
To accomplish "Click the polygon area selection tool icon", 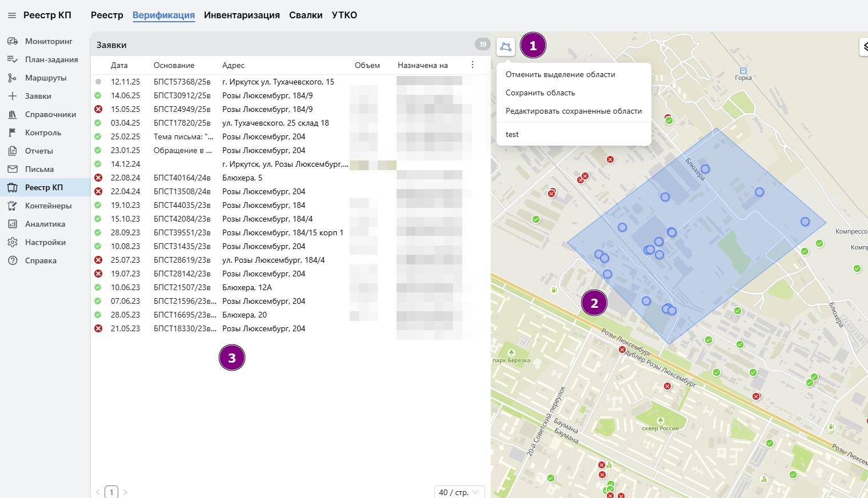I will 506,46.
